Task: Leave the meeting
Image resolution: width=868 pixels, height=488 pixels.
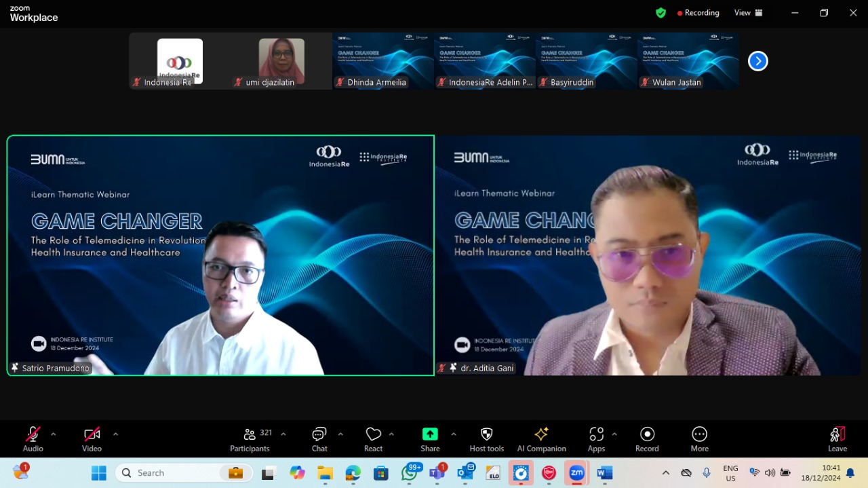Action: [837, 439]
